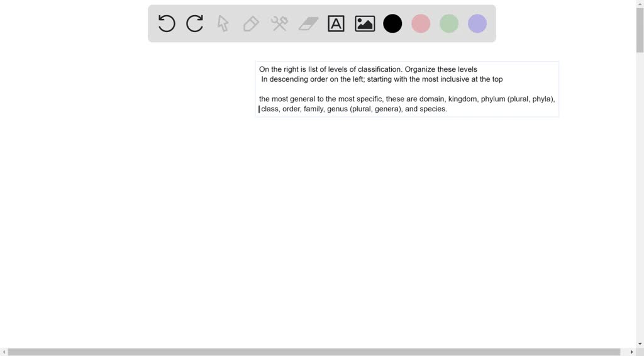Choose the green color swatch

449,23
